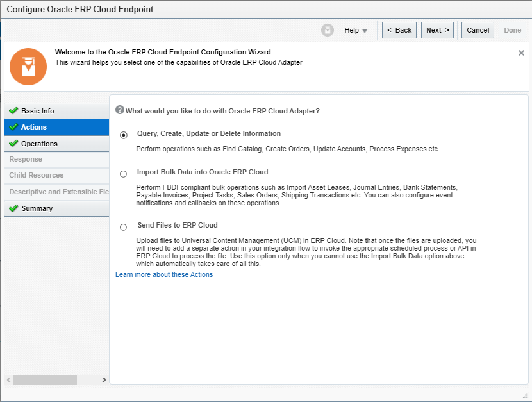Select the Query, Create, Update or Delete option

(123, 133)
